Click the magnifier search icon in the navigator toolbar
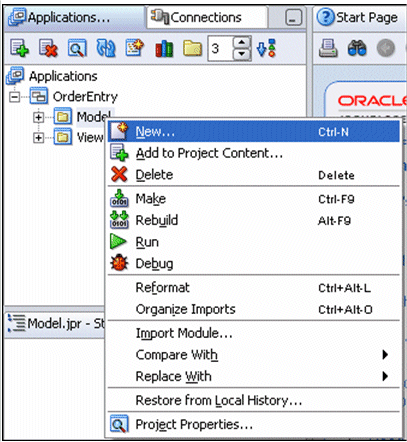407x442 pixels. coord(77,49)
